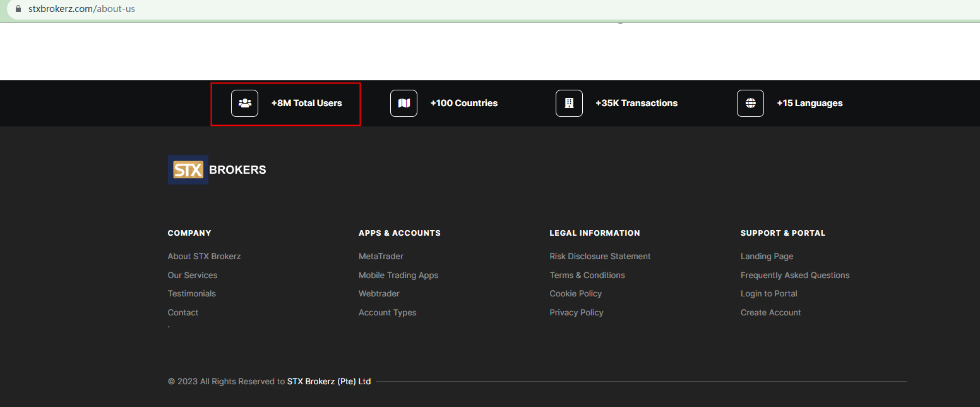Viewport: 980px width, 407px height.
Task: Read the Terms & Conditions
Action: [587, 275]
